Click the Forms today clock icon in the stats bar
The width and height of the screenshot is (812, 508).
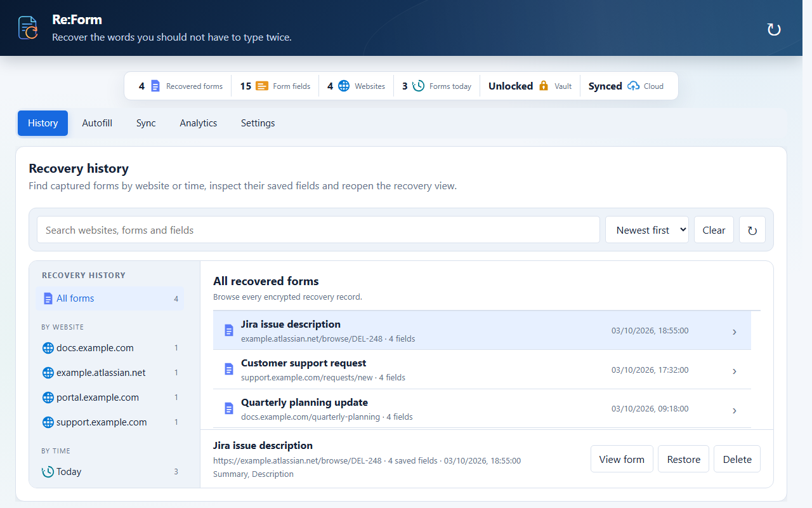click(418, 86)
